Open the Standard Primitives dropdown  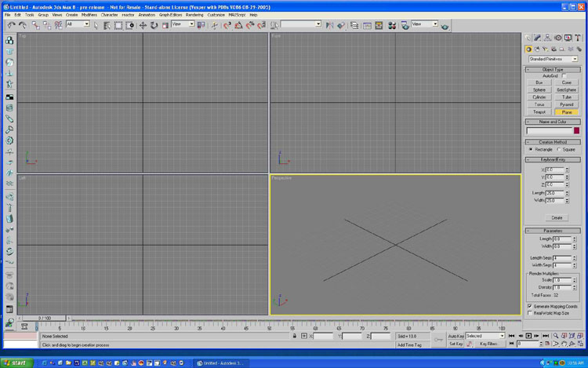pyautogui.click(x=553, y=59)
